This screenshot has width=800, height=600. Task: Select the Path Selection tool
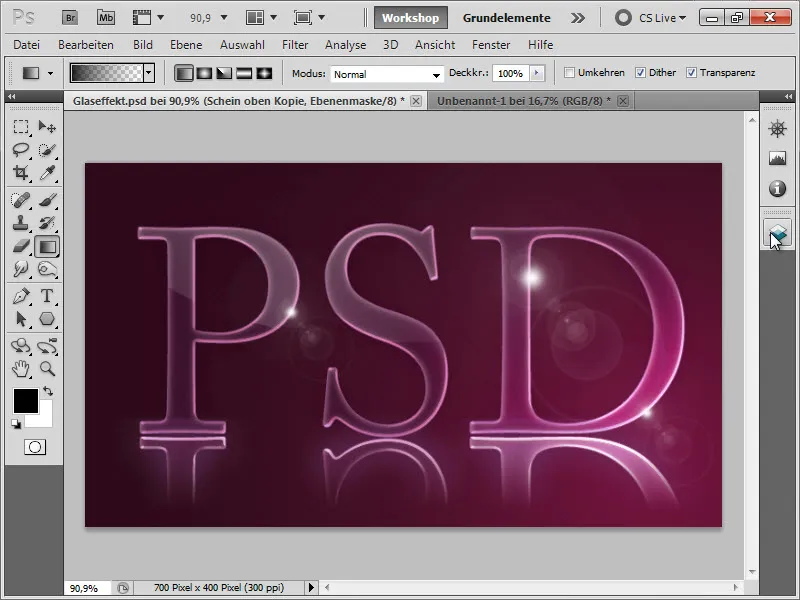pyautogui.click(x=21, y=319)
